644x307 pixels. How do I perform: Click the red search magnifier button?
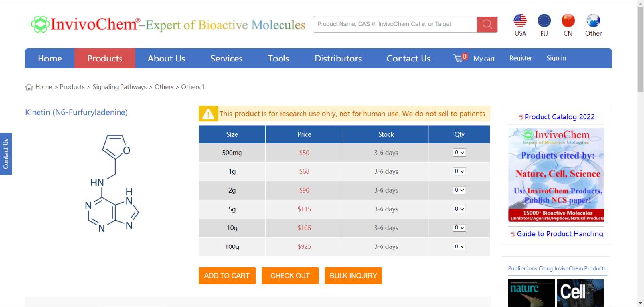click(487, 24)
